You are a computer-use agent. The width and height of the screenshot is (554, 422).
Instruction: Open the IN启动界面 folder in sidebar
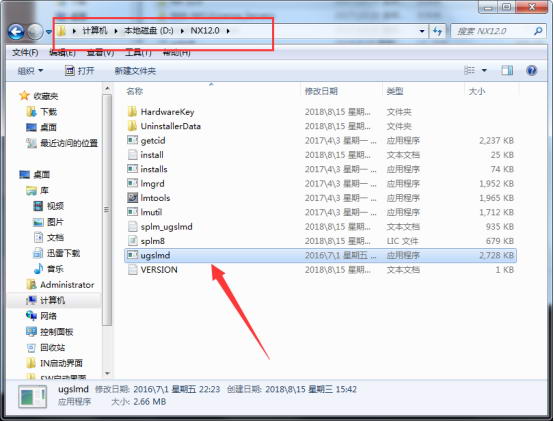[55, 363]
